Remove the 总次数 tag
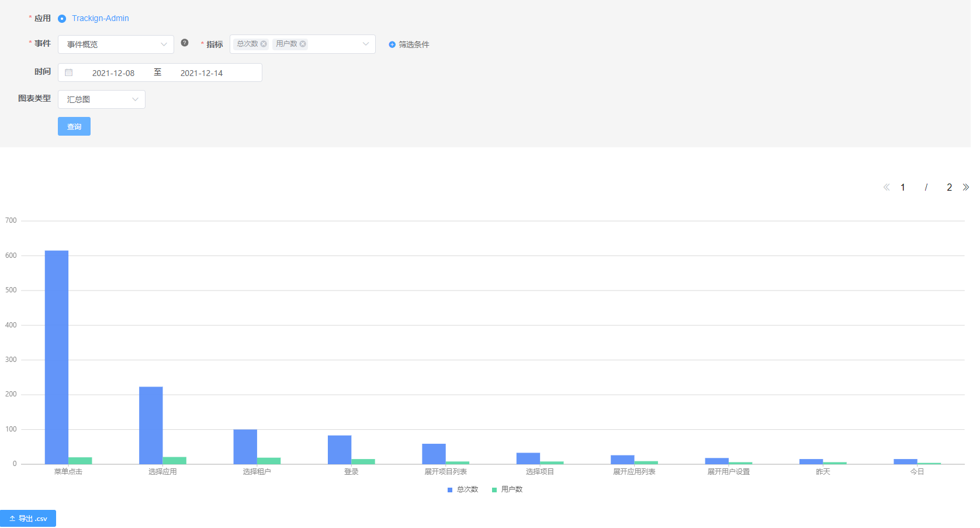This screenshot has width=980, height=528. point(264,44)
